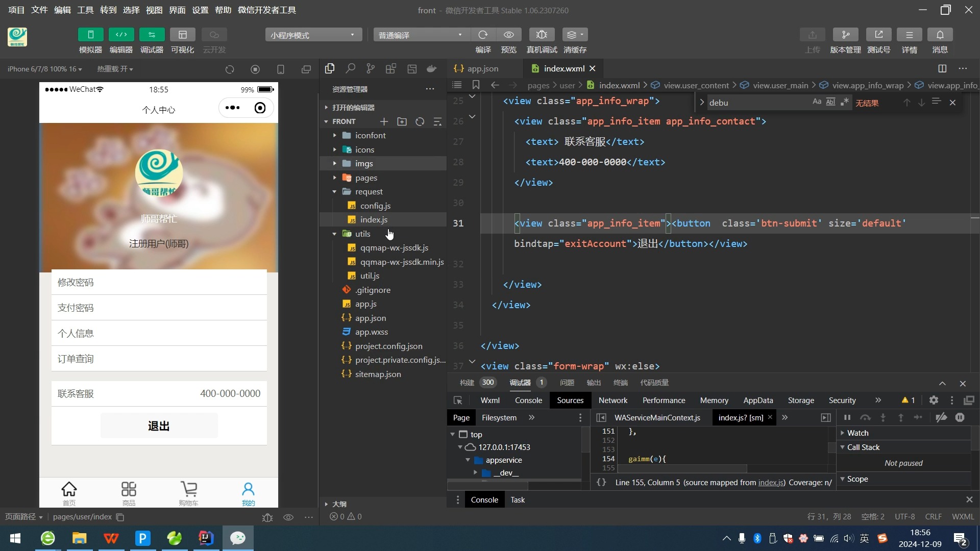Tap 订单查询 in the simulator

(159, 359)
